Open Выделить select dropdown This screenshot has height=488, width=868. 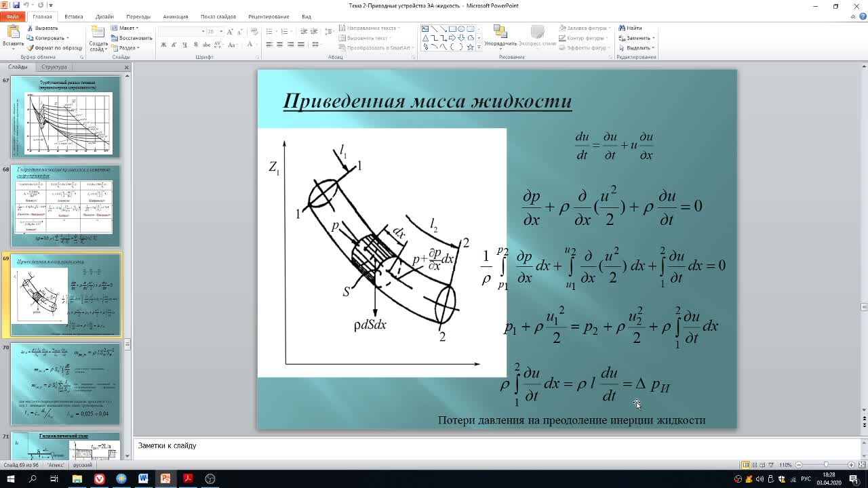[636, 48]
